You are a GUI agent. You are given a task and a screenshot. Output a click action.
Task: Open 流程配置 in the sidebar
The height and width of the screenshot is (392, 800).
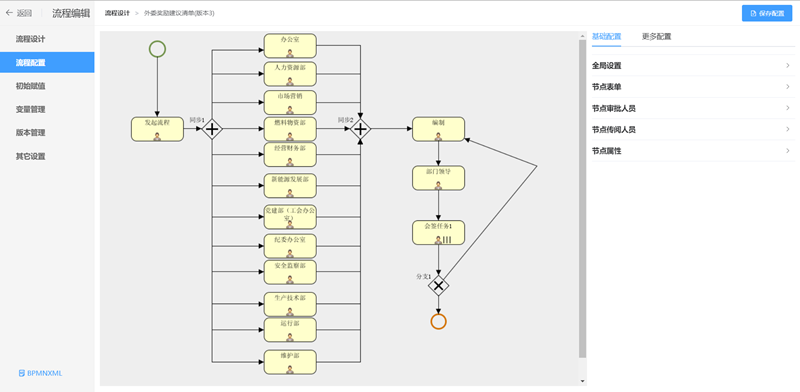[x=47, y=63]
